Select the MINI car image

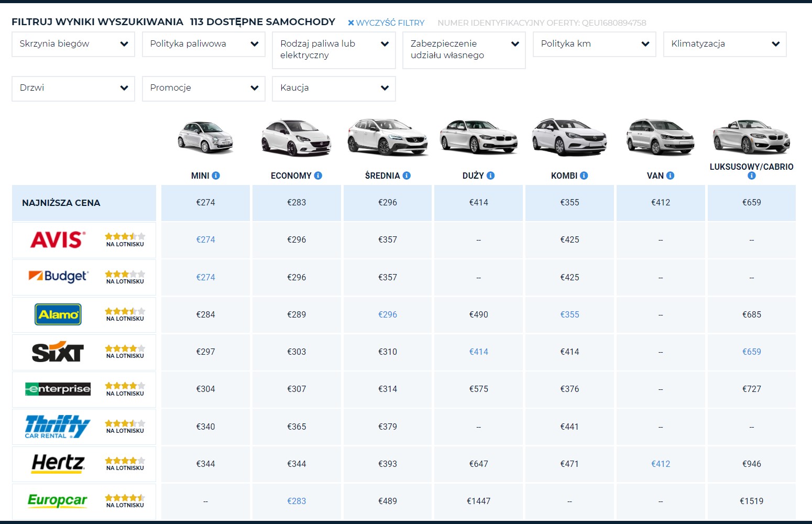tap(205, 137)
